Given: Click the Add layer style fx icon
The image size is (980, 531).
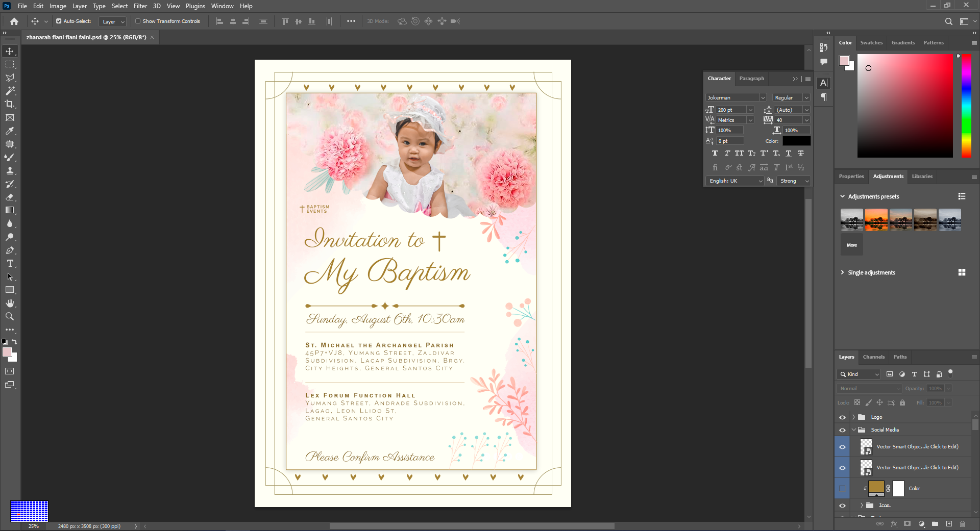Looking at the screenshot, I should click(894, 524).
